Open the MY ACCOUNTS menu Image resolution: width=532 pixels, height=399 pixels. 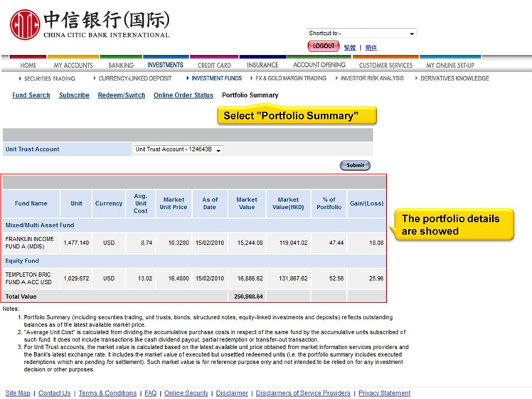(x=73, y=65)
